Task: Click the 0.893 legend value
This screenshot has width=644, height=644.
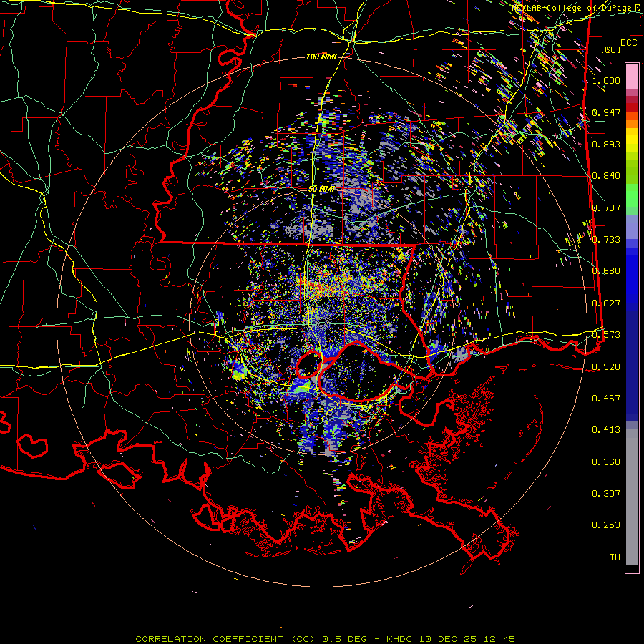Action: 606,144
